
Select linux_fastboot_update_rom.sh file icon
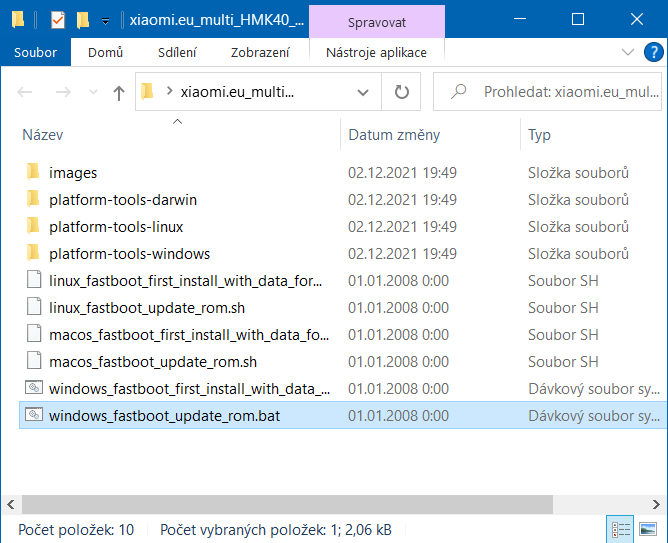click(x=34, y=307)
